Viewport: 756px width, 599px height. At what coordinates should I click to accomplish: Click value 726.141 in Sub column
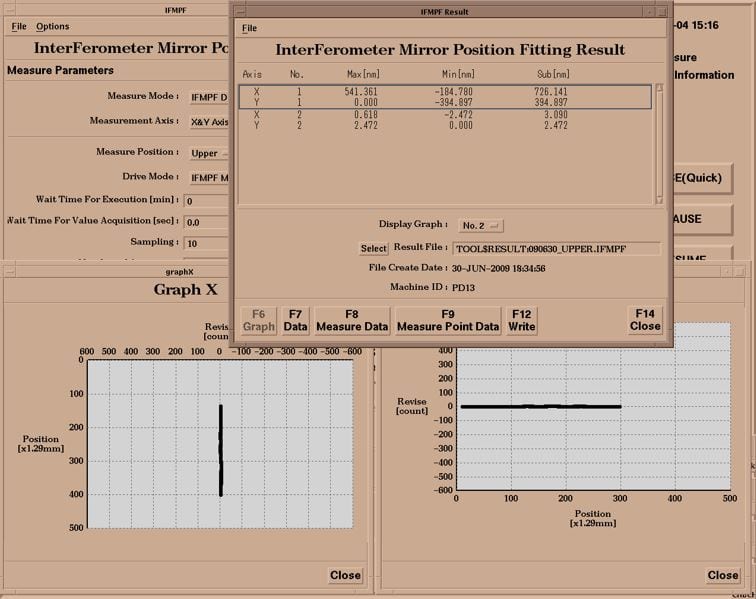point(551,92)
